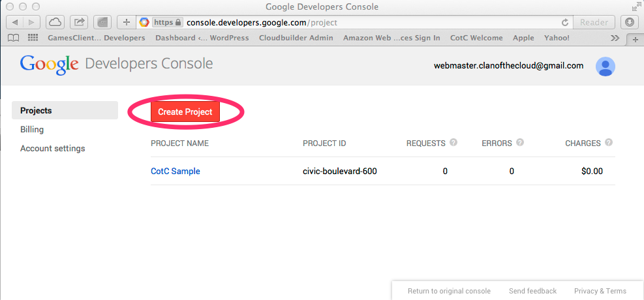Image resolution: width=644 pixels, height=300 pixels.
Task: Click the 0 value under REQUESTS
Action: 445,171
